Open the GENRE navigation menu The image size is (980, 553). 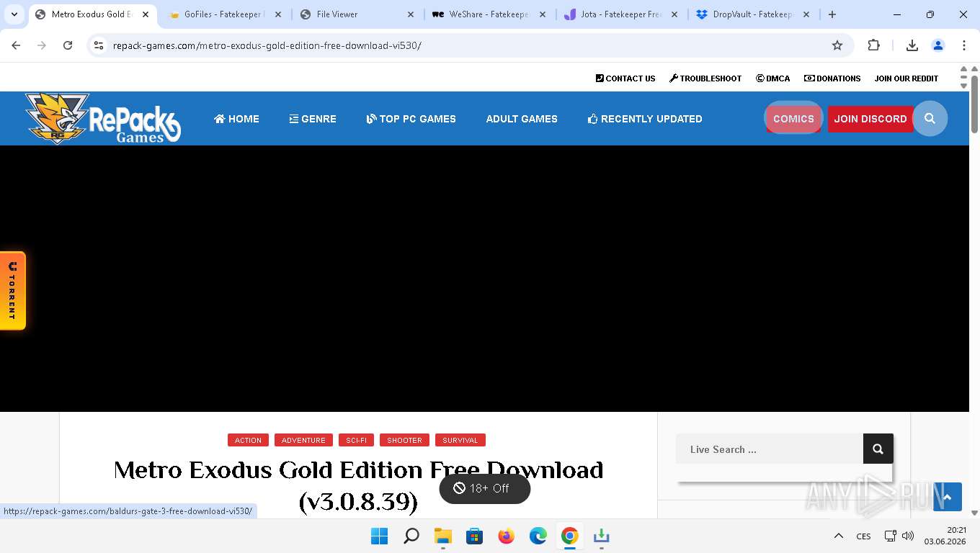point(313,119)
